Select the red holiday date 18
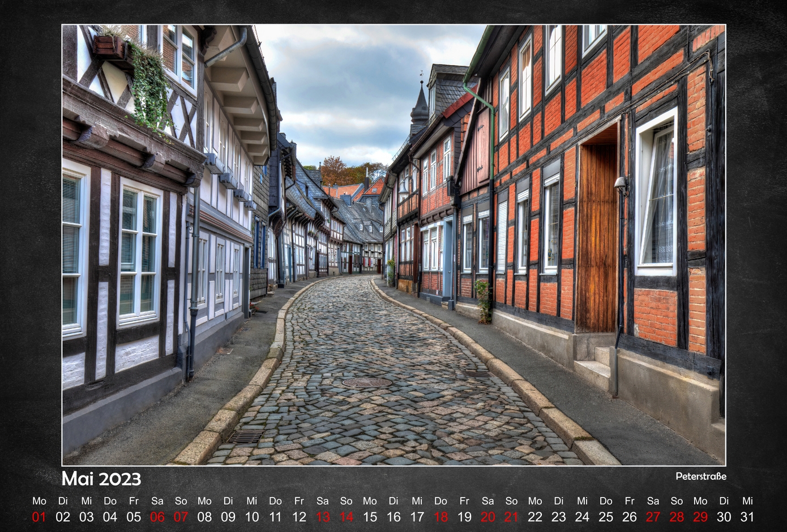Viewport: 787px width, 532px height. click(440, 517)
